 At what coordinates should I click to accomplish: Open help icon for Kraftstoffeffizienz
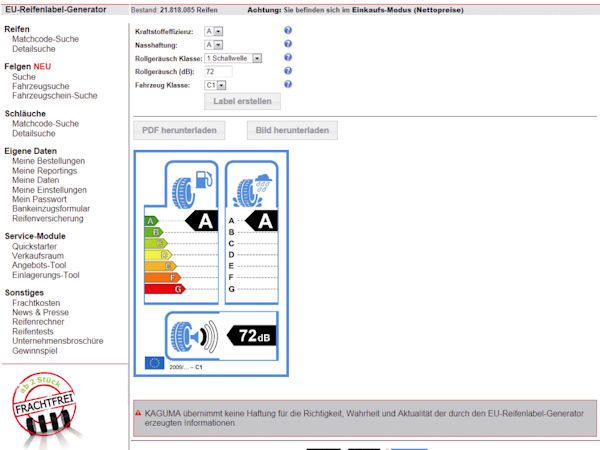(x=288, y=30)
